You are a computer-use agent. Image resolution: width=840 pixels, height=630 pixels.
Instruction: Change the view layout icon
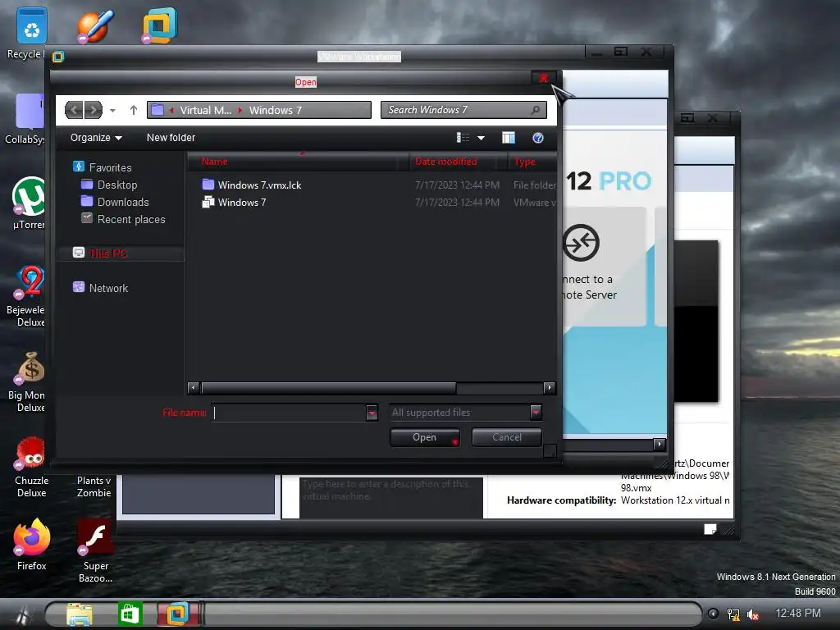463,138
